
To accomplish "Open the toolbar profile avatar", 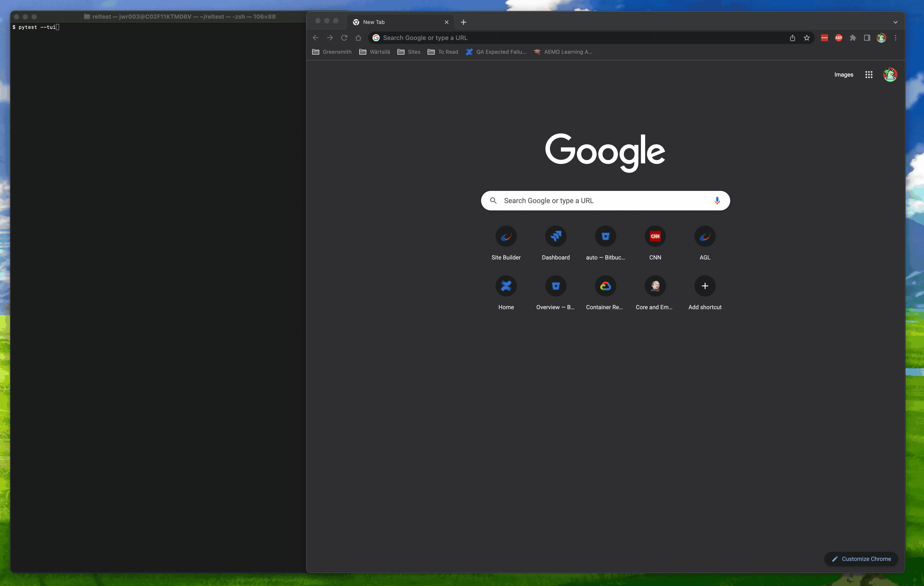I will (881, 38).
